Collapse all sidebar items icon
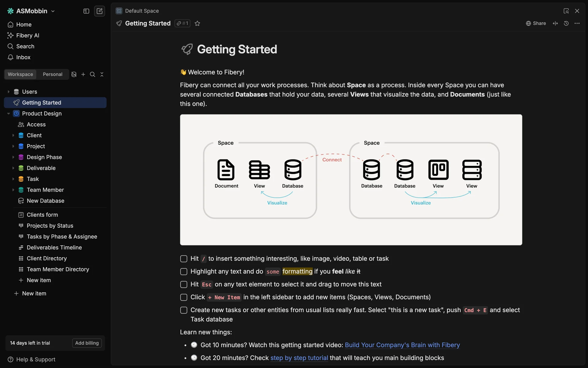This screenshot has width=588, height=368. (x=102, y=75)
